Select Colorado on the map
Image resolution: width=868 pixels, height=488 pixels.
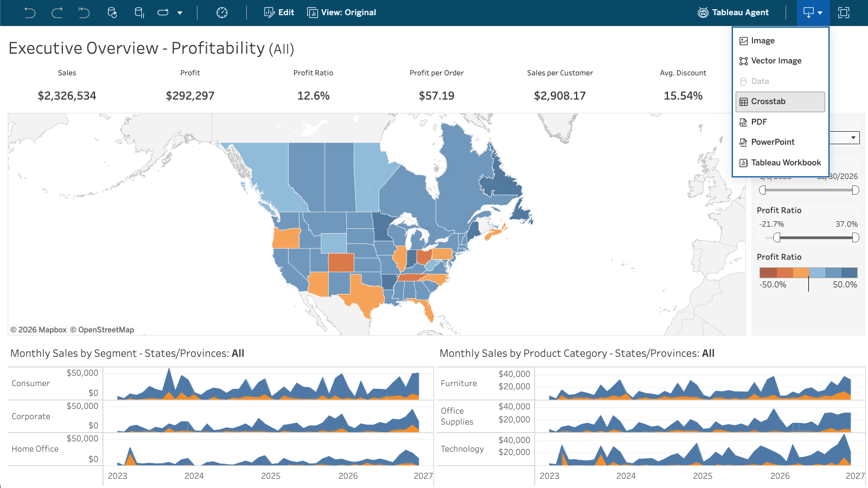[x=341, y=262]
